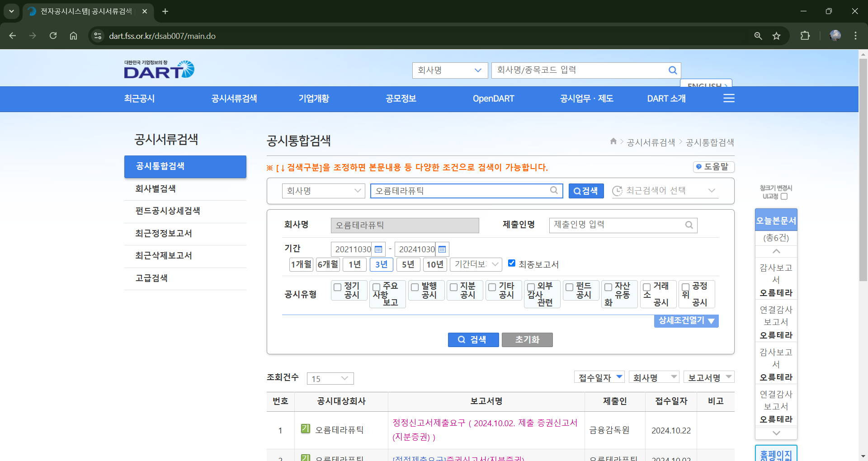Go back with browser back arrow
This screenshot has width=868, height=461.
coord(13,36)
